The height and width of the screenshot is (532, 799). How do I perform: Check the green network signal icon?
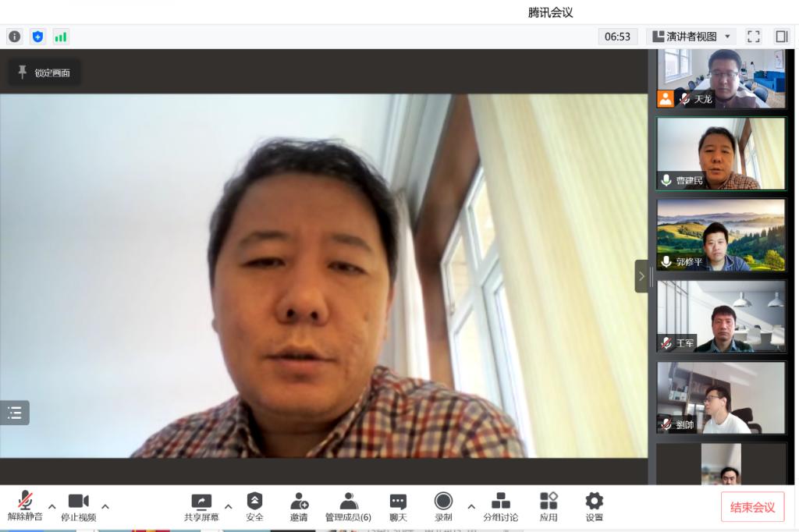61,37
